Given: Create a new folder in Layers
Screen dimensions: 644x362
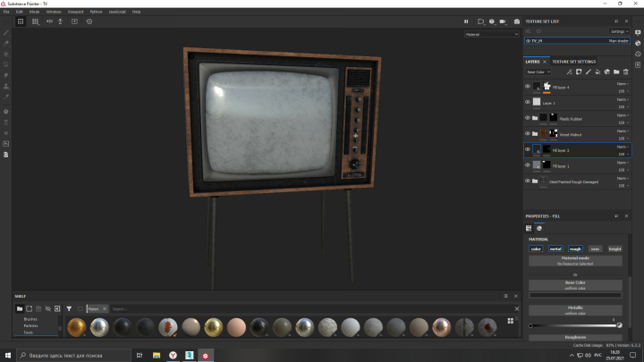Looking at the screenshot, I should pos(616,72).
